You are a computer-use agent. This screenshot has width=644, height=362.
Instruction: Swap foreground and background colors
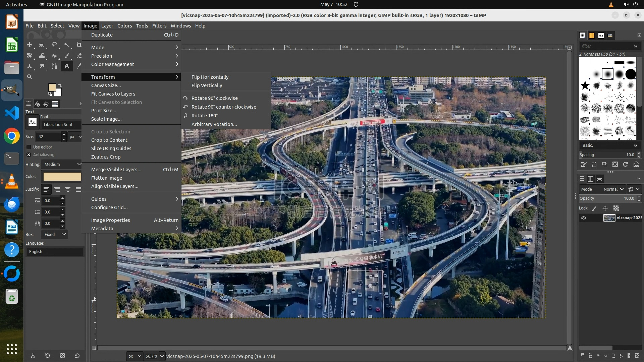pos(60,85)
